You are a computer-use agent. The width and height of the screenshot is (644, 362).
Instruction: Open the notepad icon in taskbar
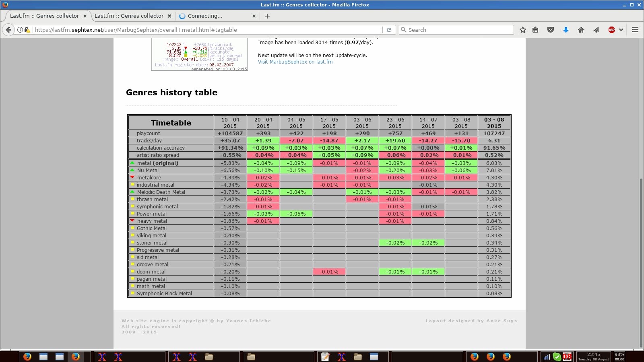click(326, 356)
